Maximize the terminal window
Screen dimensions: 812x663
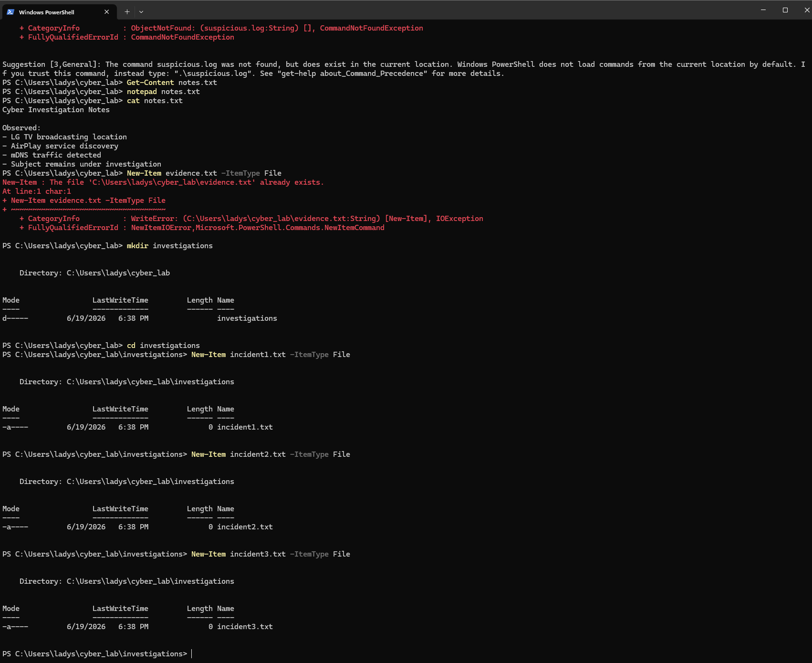[785, 10]
